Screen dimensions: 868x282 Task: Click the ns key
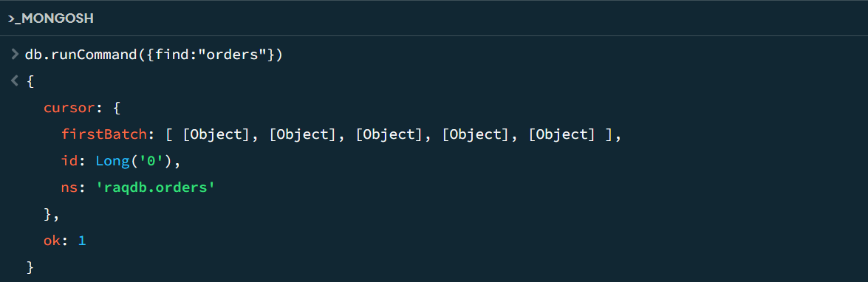69,188
